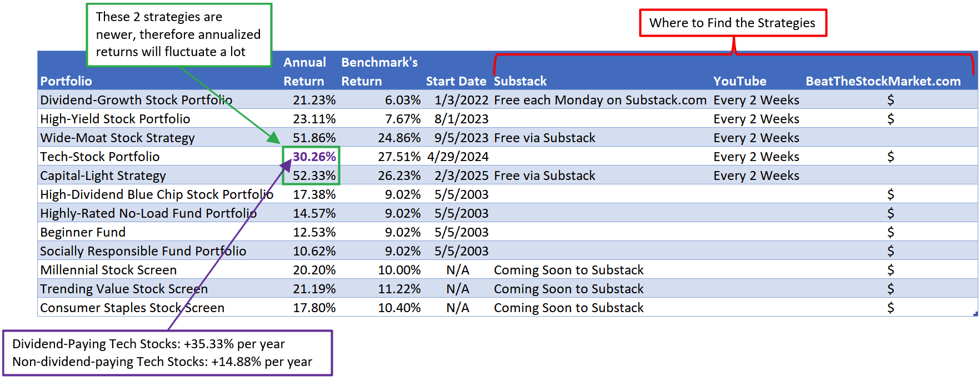The image size is (980, 381).
Task: Select Trending Value Stock Screen cell
Action: pos(124,289)
